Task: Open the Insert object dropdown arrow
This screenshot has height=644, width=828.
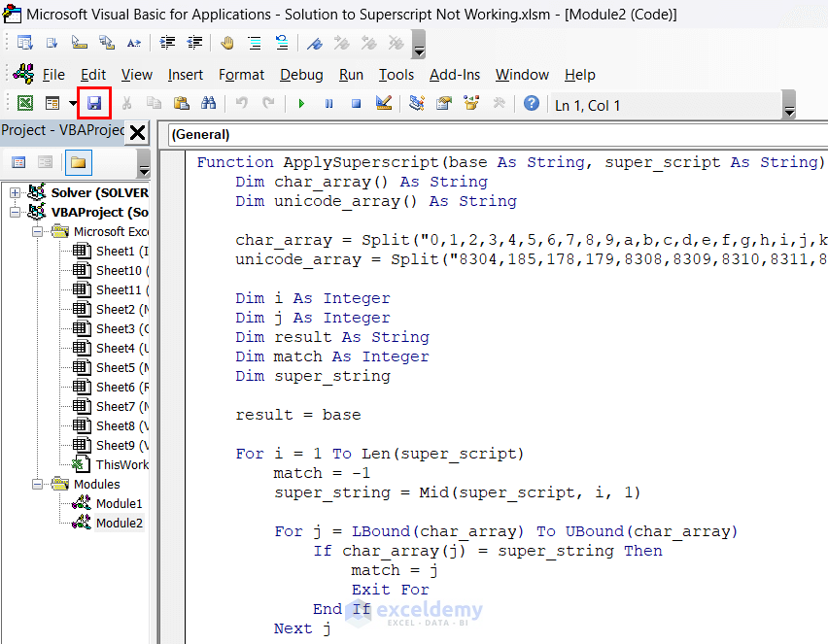Action: [x=72, y=103]
